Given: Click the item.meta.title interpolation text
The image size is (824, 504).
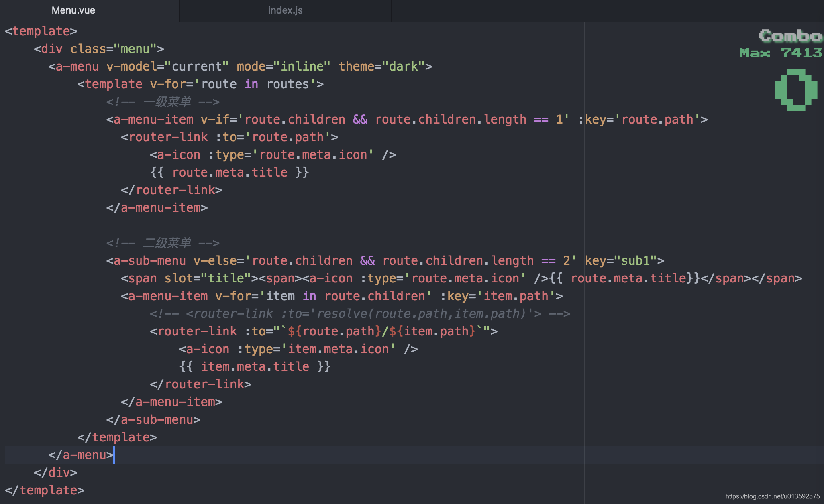Looking at the screenshot, I should (x=255, y=366).
